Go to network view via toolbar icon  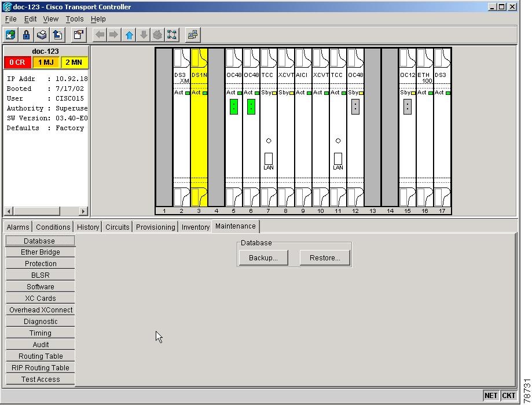pyautogui.click(x=172, y=35)
